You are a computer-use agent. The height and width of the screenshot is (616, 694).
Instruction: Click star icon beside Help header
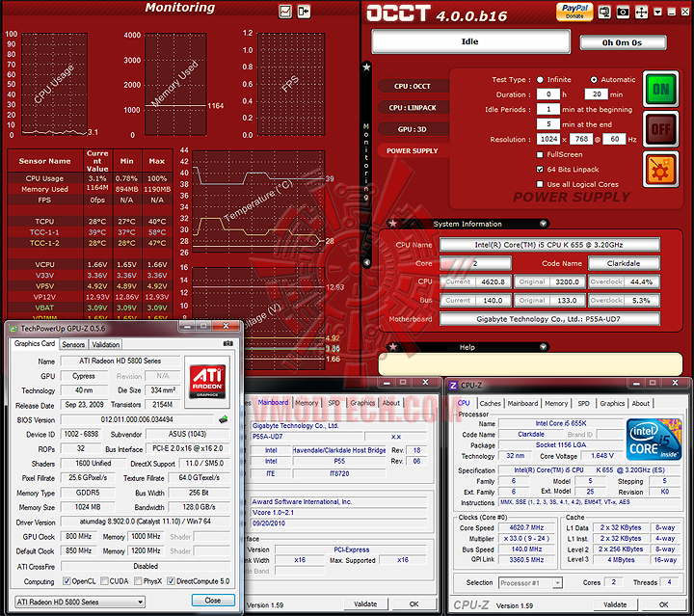pyautogui.click(x=392, y=347)
